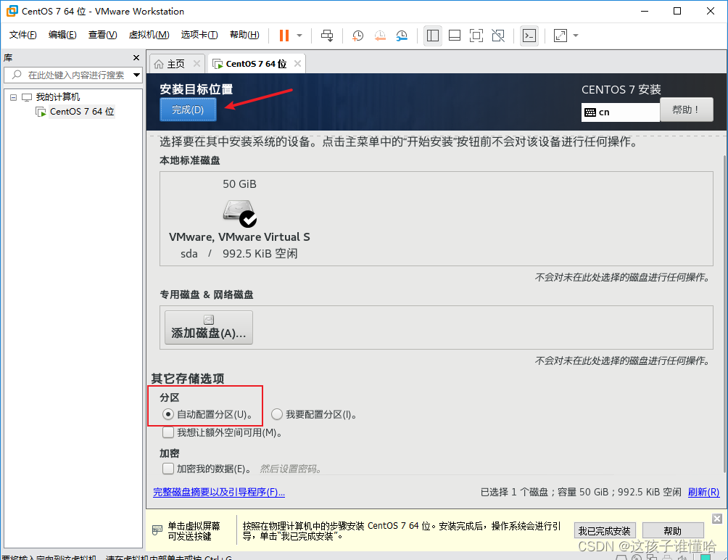Click the 我已完成安装 button
The image size is (728, 560).
point(605,531)
